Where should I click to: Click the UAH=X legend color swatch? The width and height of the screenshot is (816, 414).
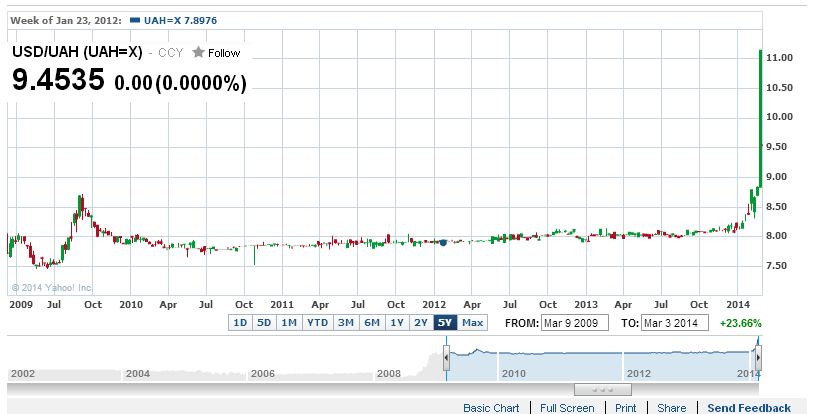[x=135, y=20]
